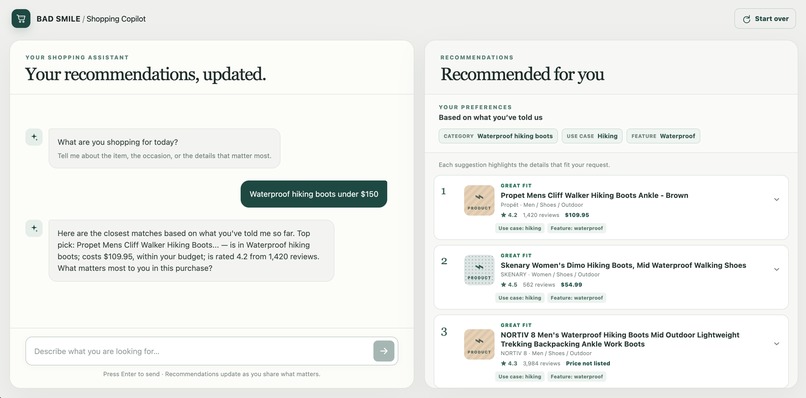Click '1,420 reviews' text
The width and height of the screenshot is (806, 398).
[541, 215]
